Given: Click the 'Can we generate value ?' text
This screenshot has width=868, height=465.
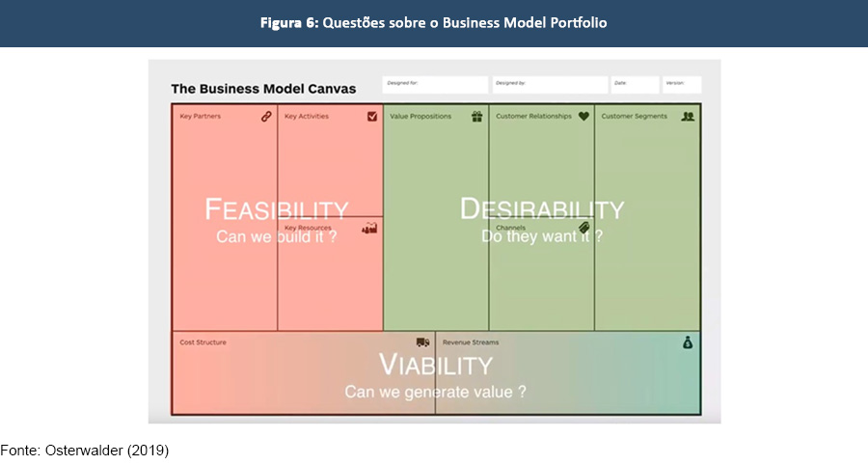Looking at the screenshot, I should (x=436, y=392).
